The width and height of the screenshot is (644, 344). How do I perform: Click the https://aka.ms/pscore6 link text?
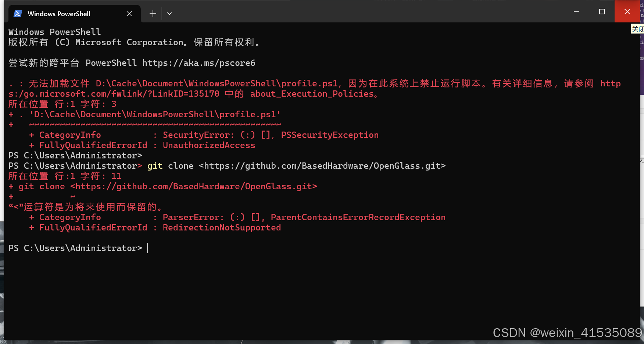[x=199, y=63]
